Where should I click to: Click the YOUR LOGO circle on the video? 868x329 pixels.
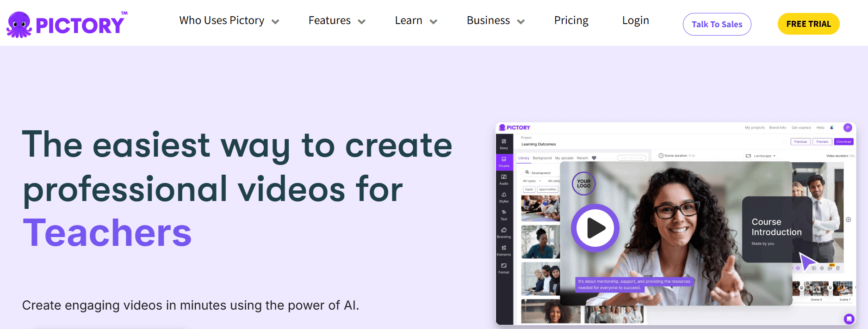tap(583, 183)
